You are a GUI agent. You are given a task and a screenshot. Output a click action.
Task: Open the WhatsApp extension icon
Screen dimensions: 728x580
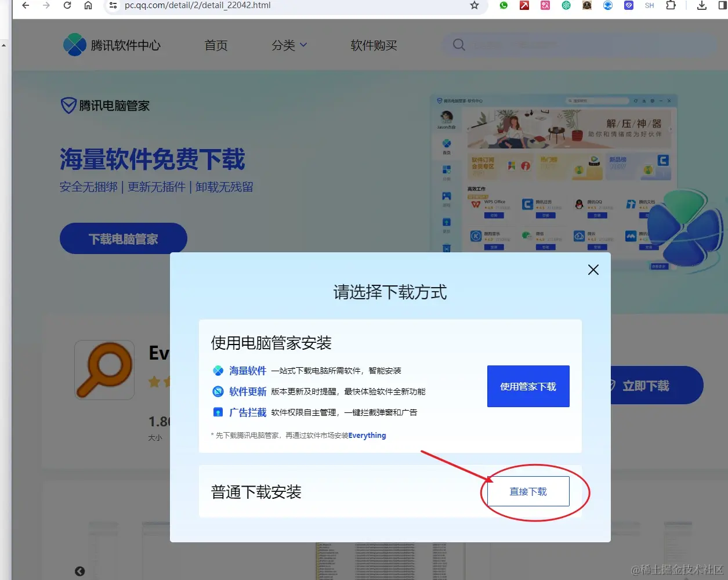(504, 5)
